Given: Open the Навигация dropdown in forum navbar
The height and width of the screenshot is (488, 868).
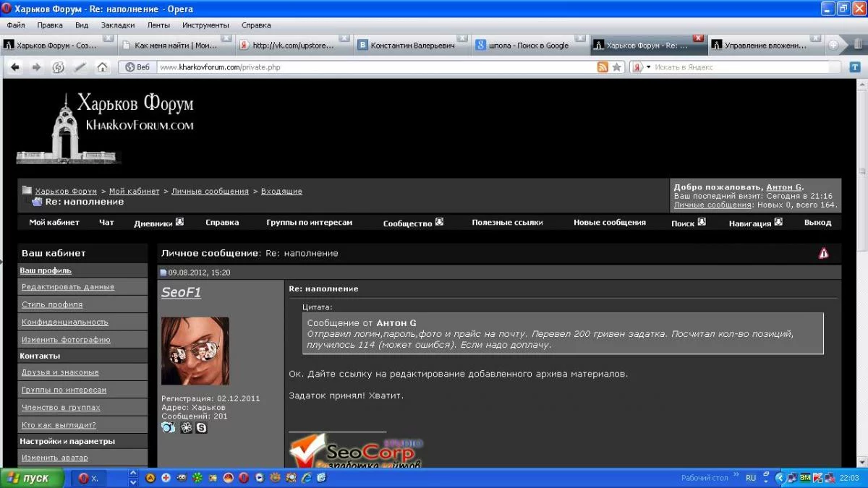Looking at the screenshot, I should coord(778,223).
